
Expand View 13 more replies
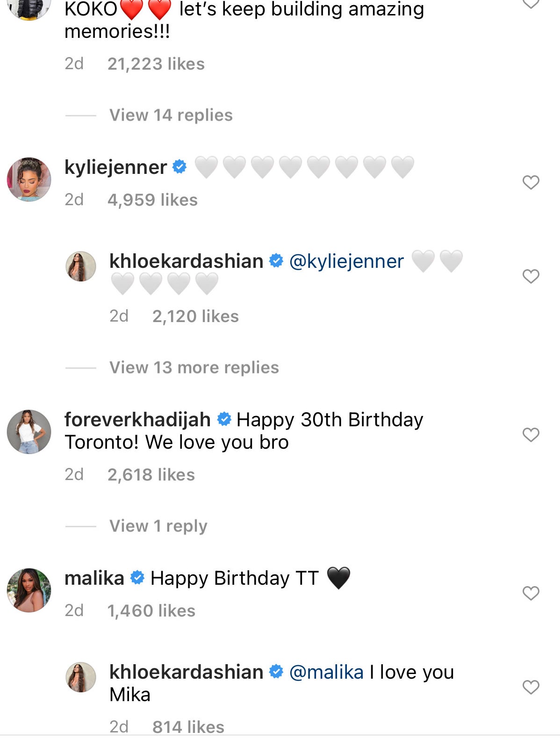(x=194, y=367)
